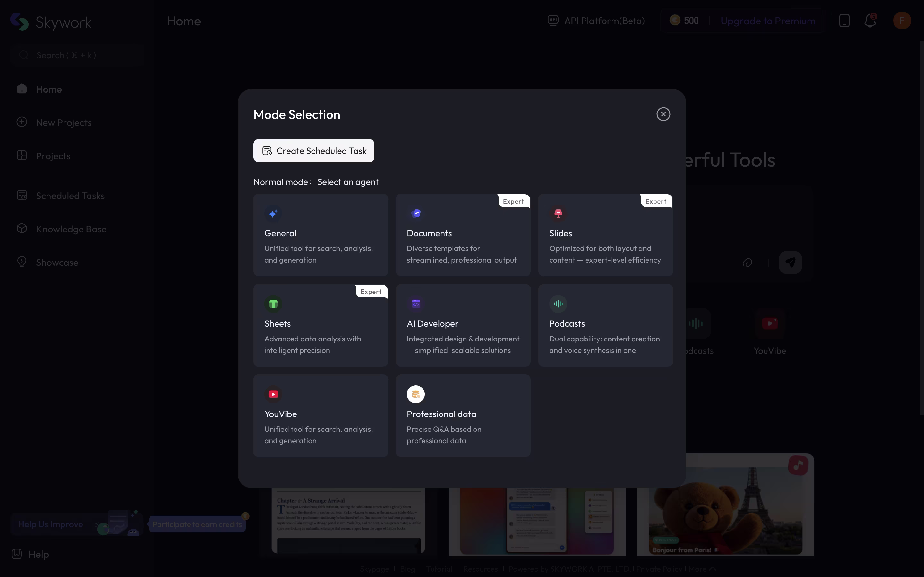
Task: Open Knowledge Base in sidebar
Action: (71, 229)
